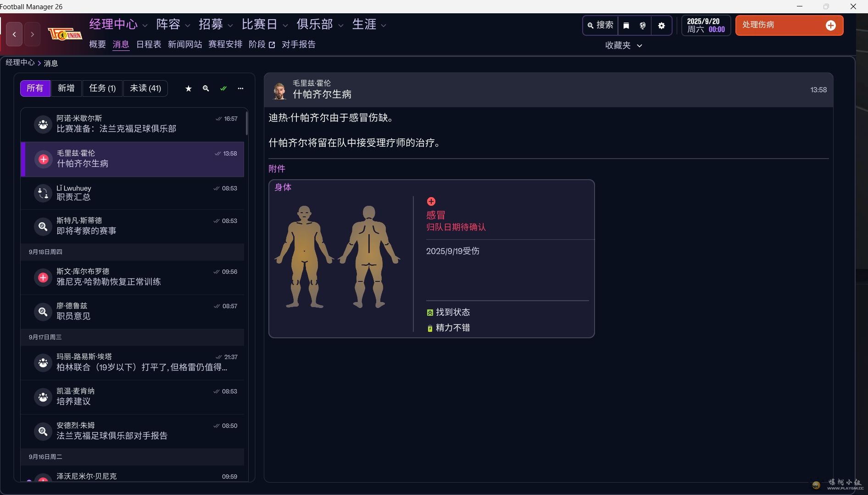Select the 任务 (1) tasks filter
The height and width of the screenshot is (495, 868).
102,88
